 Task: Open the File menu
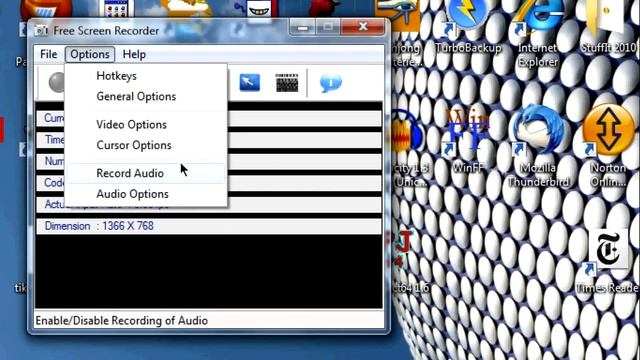point(49,54)
